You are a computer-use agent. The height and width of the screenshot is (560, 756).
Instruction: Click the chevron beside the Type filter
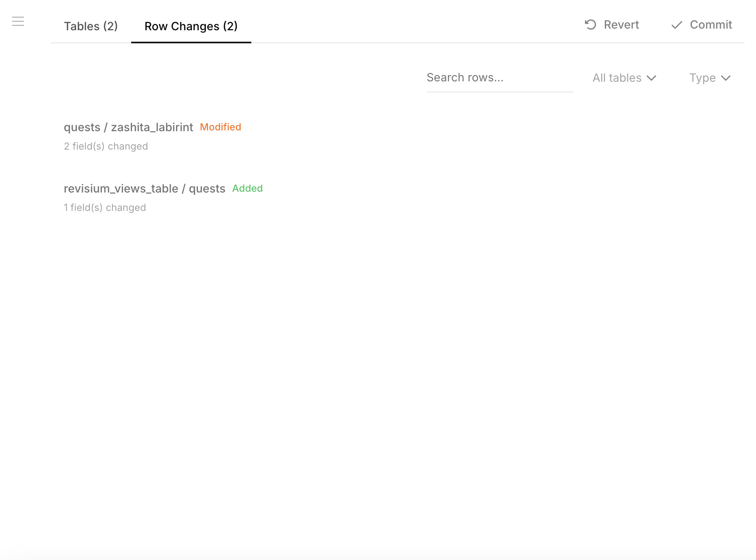[726, 78]
